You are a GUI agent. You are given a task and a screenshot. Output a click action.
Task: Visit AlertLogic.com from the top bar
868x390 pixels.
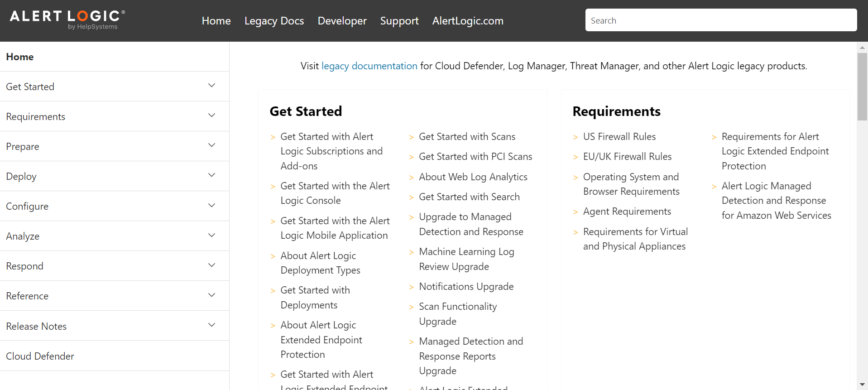pos(468,21)
